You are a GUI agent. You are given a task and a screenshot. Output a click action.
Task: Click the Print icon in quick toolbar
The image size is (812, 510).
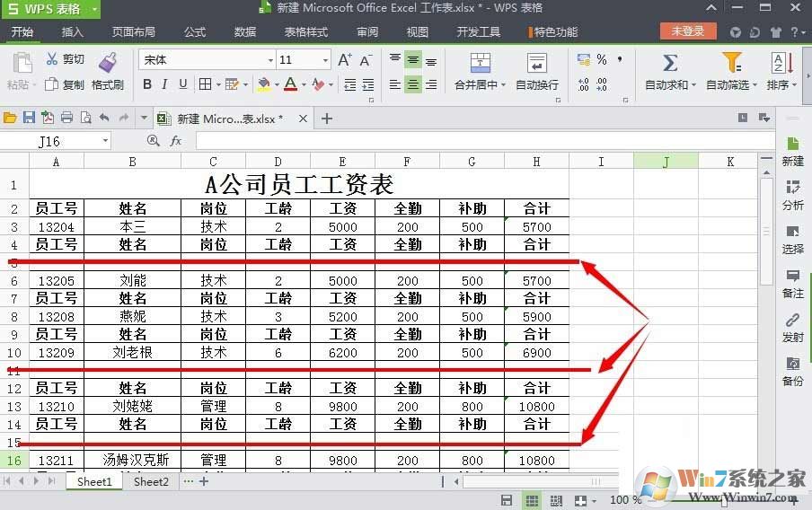click(66, 118)
